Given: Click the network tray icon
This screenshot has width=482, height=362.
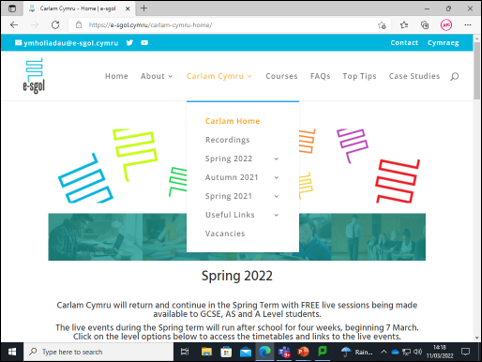Looking at the screenshot, I should tap(406, 352).
